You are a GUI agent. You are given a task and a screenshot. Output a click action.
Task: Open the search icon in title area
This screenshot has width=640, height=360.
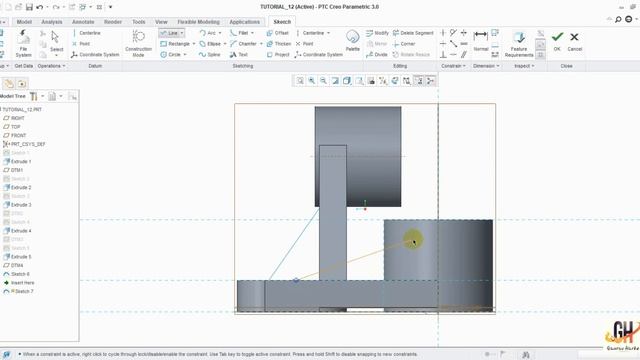[618, 19]
